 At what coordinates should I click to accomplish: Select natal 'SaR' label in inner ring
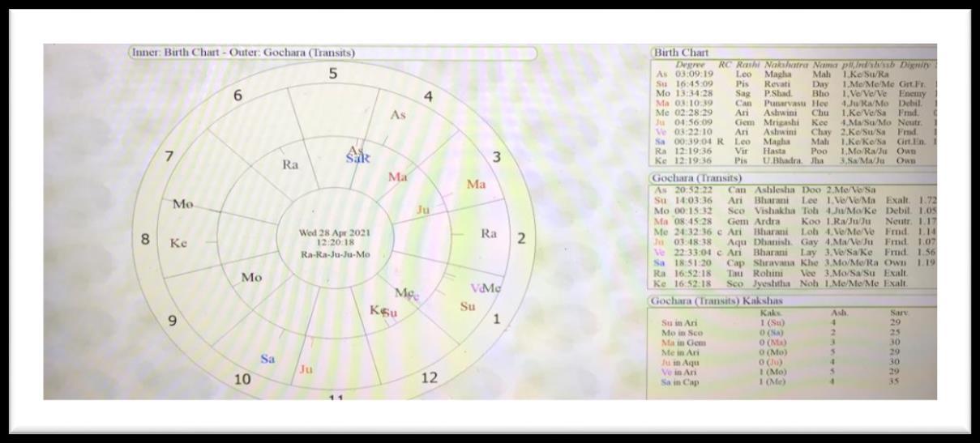pyautogui.click(x=357, y=158)
